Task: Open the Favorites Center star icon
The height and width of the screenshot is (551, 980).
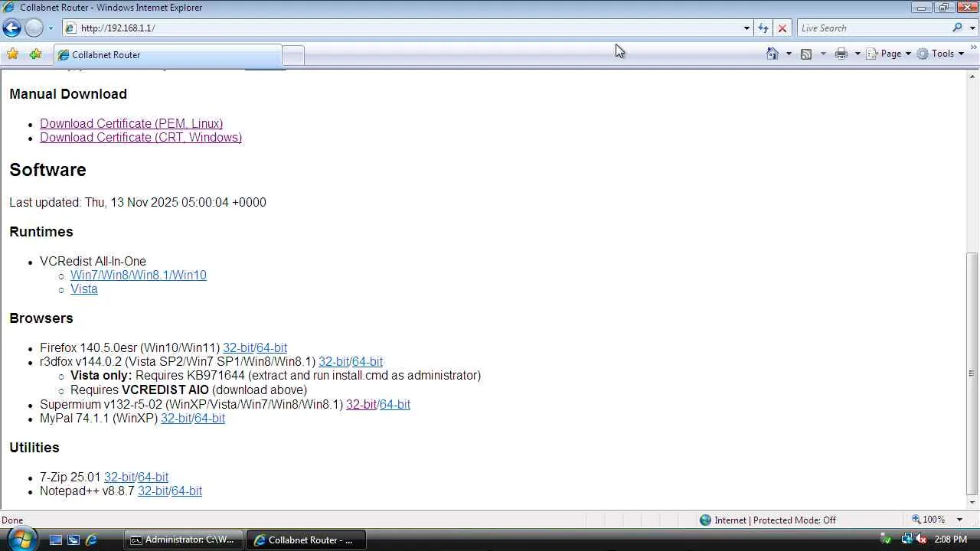Action: 12,54
